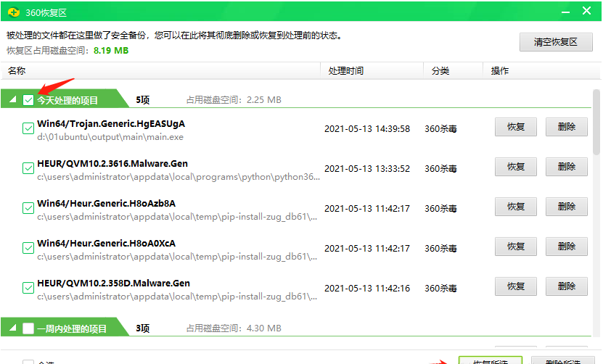This screenshot has height=364, width=611.
Task: Click the vertical scrollbar thumb of list
Action: [x=596, y=122]
